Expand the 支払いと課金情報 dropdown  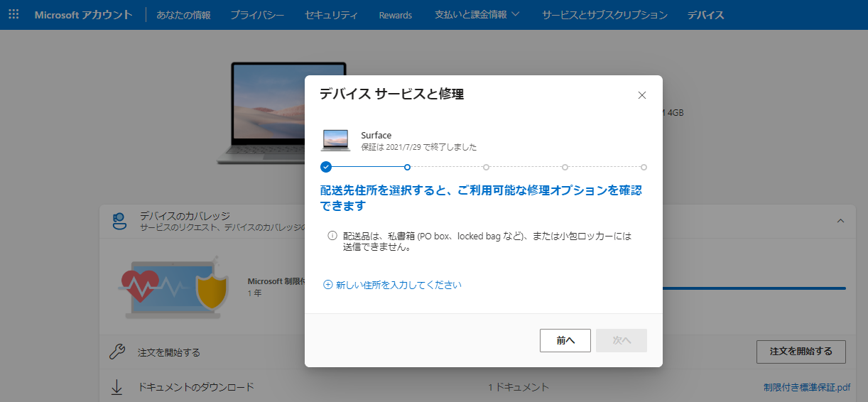click(x=477, y=15)
